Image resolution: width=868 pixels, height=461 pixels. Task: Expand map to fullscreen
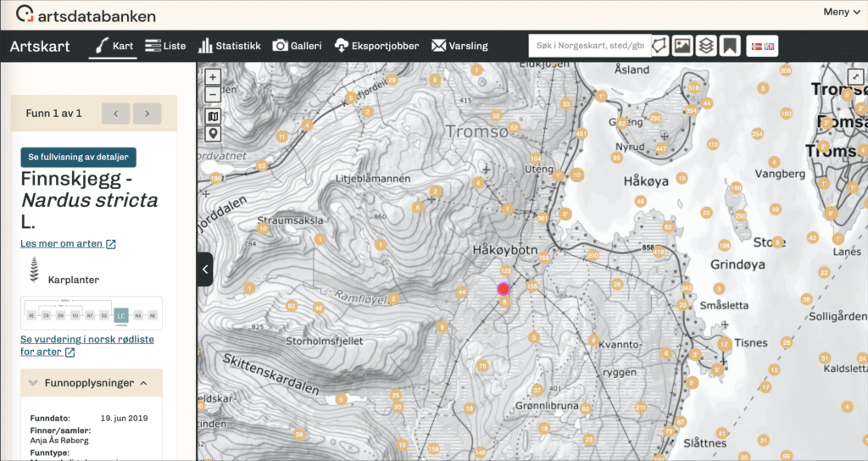(855, 76)
